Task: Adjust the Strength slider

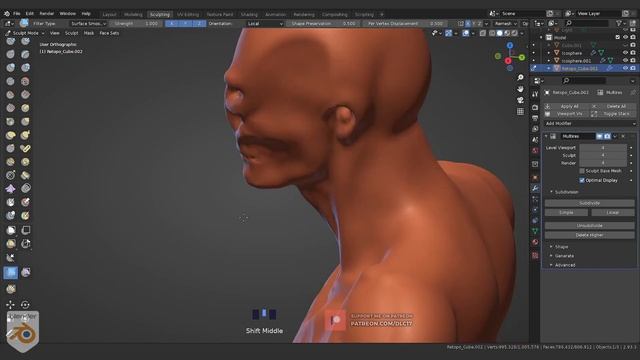Action: [136, 24]
